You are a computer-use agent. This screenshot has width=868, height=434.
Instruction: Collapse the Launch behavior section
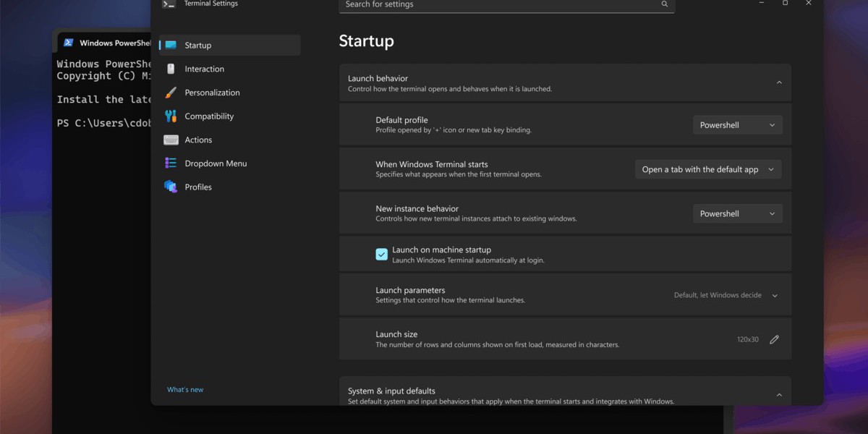click(779, 83)
